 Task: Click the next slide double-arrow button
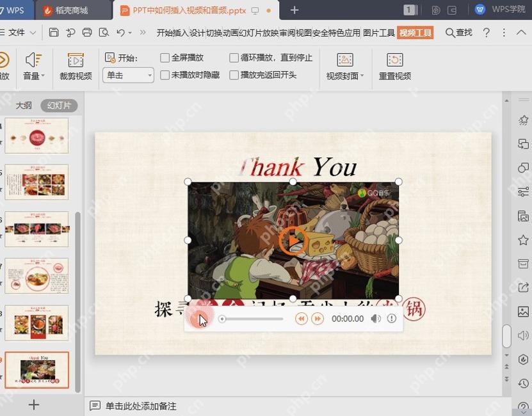(x=507, y=378)
